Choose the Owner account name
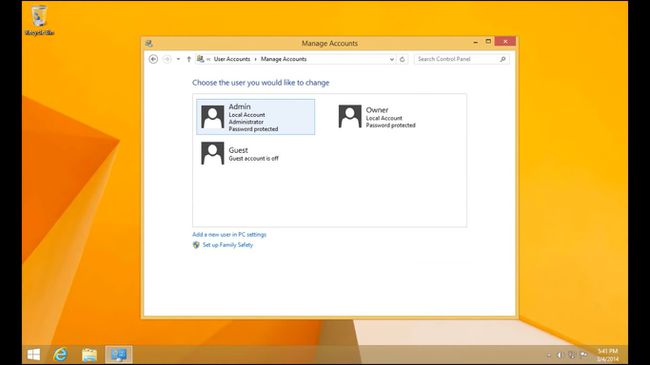 (x=377, y=110)
